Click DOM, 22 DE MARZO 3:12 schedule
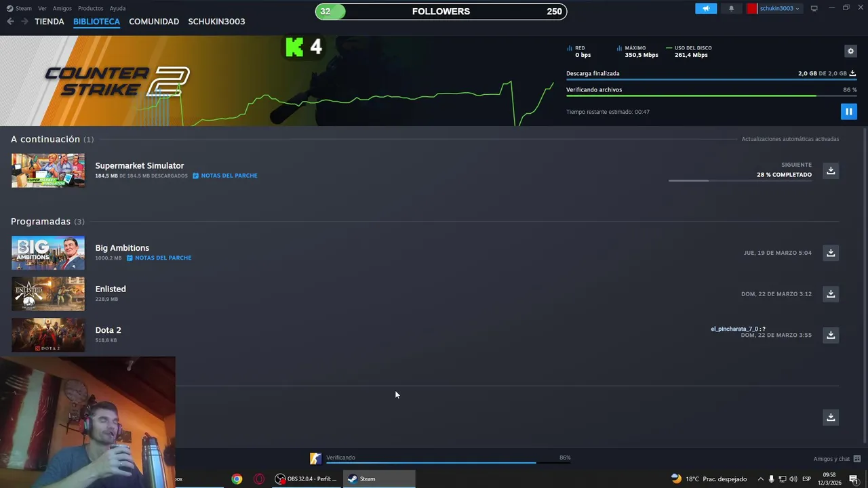This screenshot has width=868, height=488. point(776,294)
